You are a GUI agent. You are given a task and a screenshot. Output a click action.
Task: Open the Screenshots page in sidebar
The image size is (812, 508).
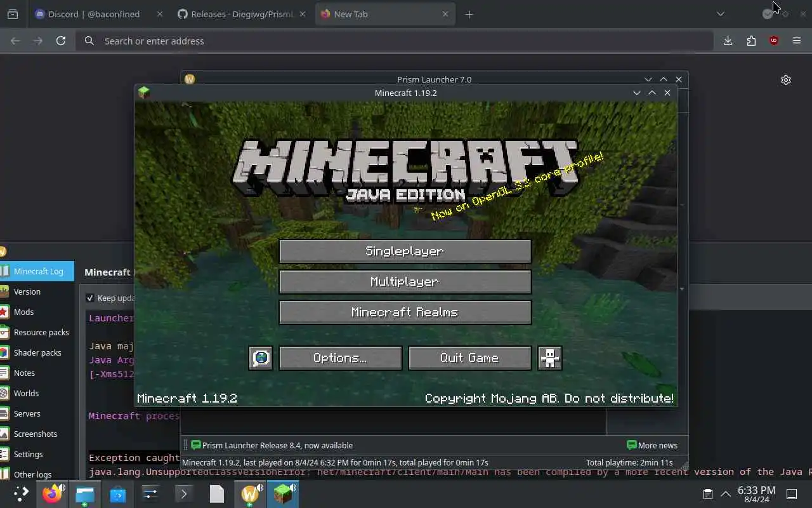click(37, 434)
